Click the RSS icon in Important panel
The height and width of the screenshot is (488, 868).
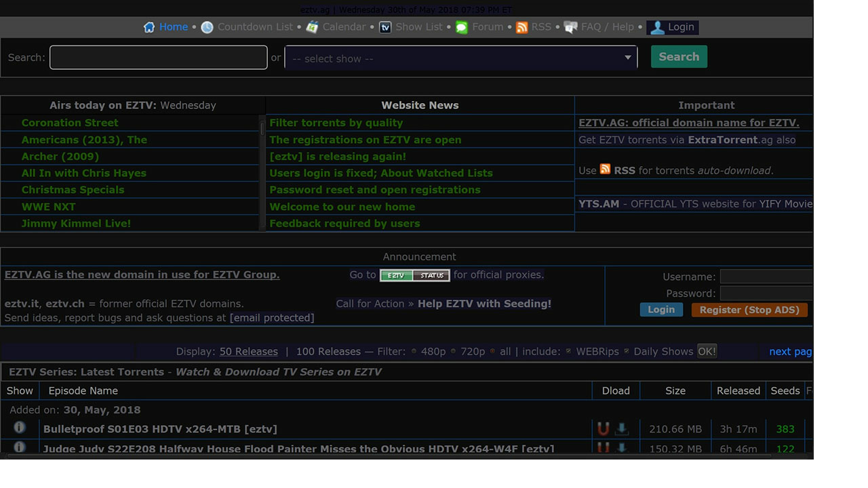tap(605, 169)
